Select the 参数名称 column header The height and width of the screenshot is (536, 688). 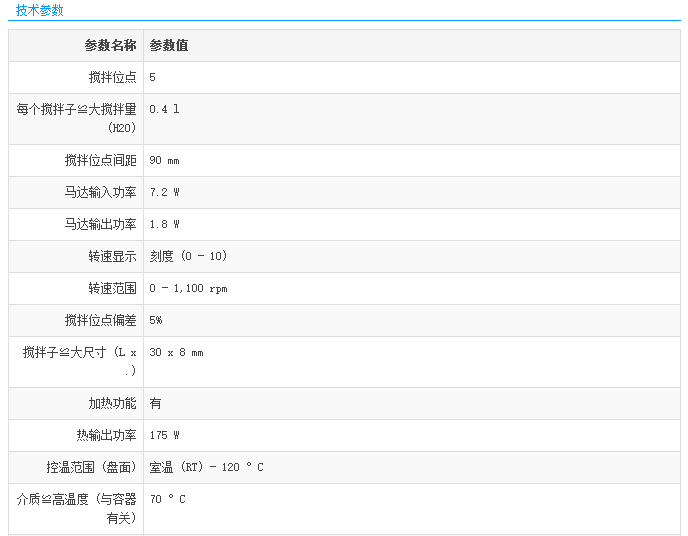110,46
